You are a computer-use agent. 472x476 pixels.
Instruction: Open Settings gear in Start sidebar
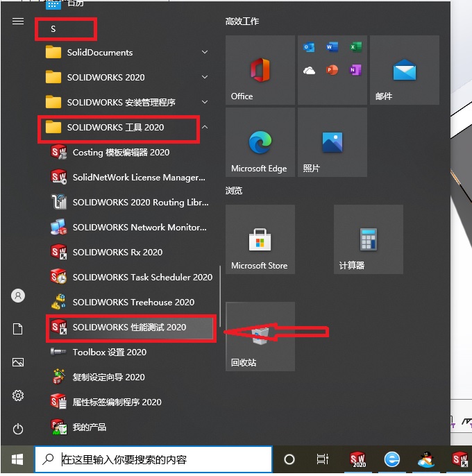pos(18,396)
